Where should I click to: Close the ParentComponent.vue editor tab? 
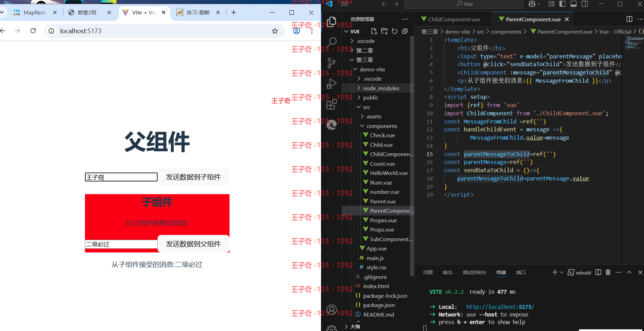[x=567, y=19]
